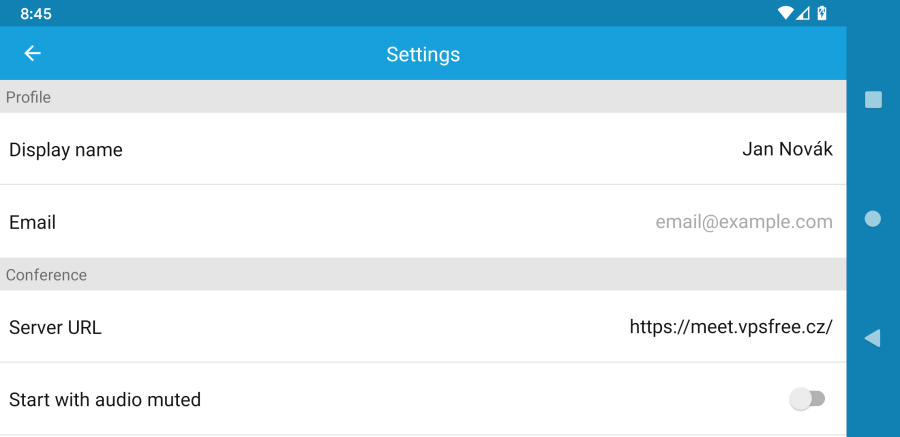Enable the Start with audio muted switch
The width and height of the screenshot is (900, 437).
[x=807, y=399]
